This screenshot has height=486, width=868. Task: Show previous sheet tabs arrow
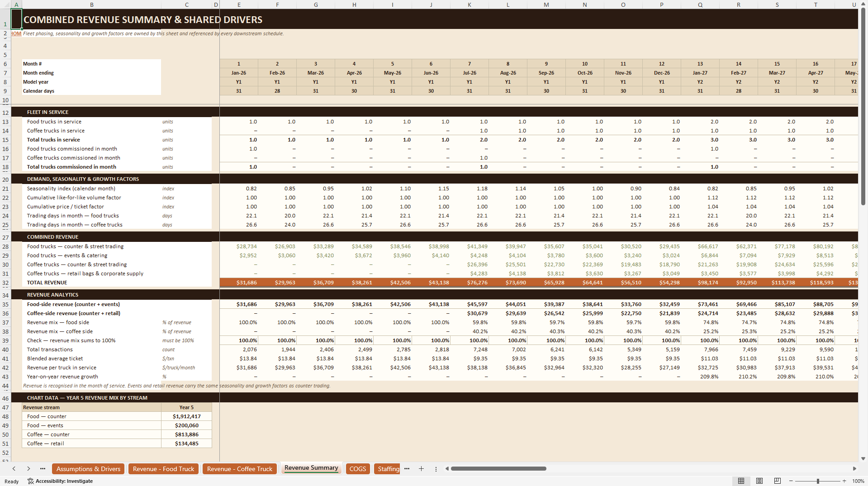coord(14,469)
